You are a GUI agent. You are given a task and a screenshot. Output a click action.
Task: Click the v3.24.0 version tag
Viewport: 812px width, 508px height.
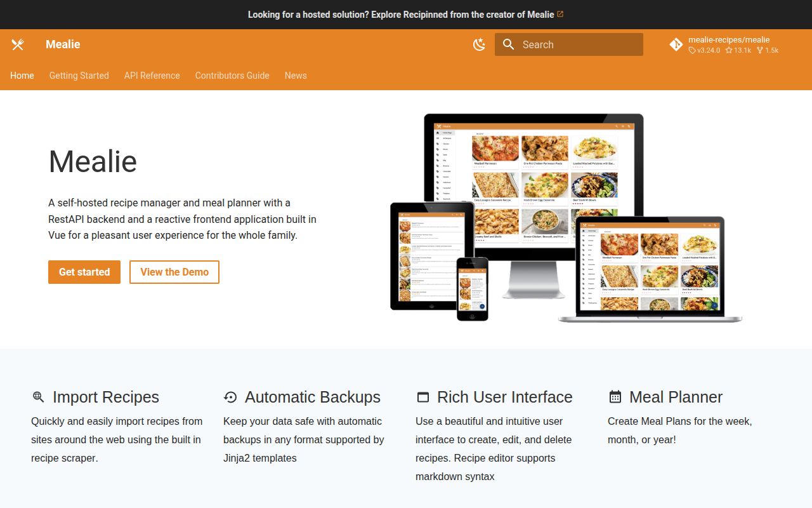point(704,50)
